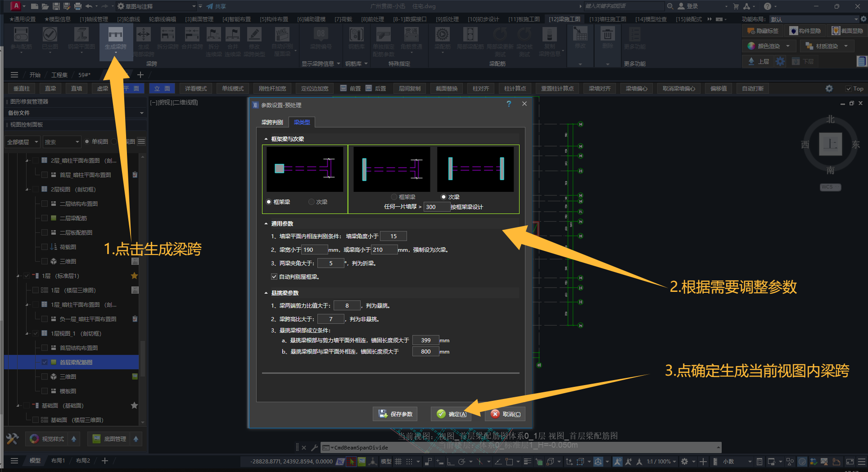The width and height of the screenshot is (868, 472).
Task: Collapse the 通用参数 section
Action: 266,224
